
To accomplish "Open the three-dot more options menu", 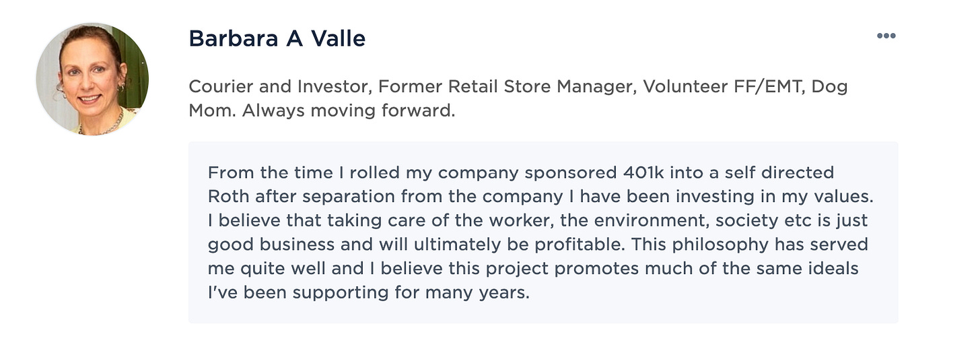I will 886,36.
